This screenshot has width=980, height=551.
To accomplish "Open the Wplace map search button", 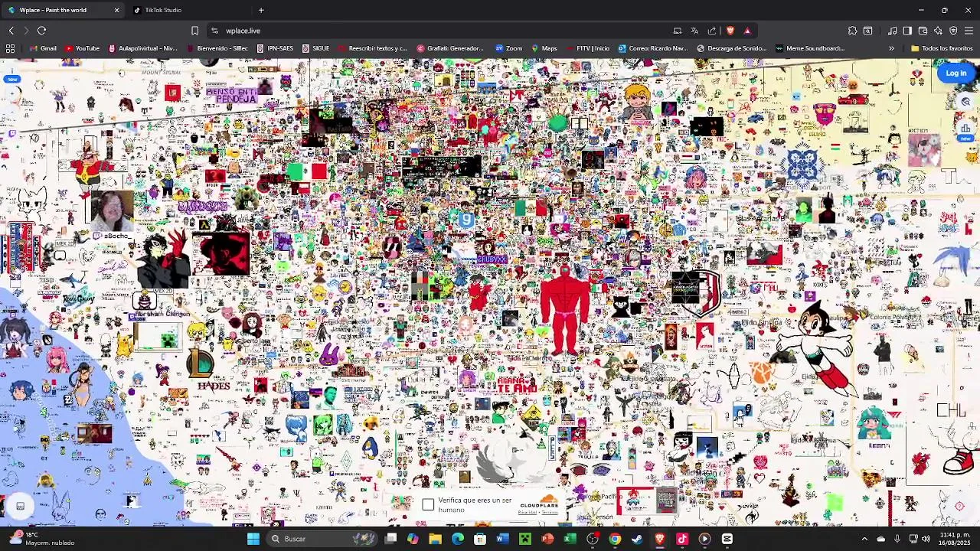I will point(965,102).
